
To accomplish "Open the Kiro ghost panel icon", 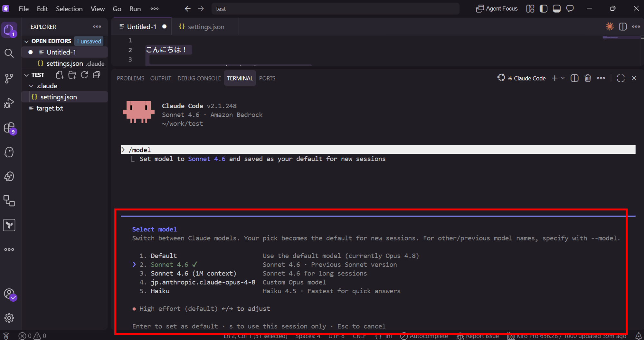I will [9, 152].
